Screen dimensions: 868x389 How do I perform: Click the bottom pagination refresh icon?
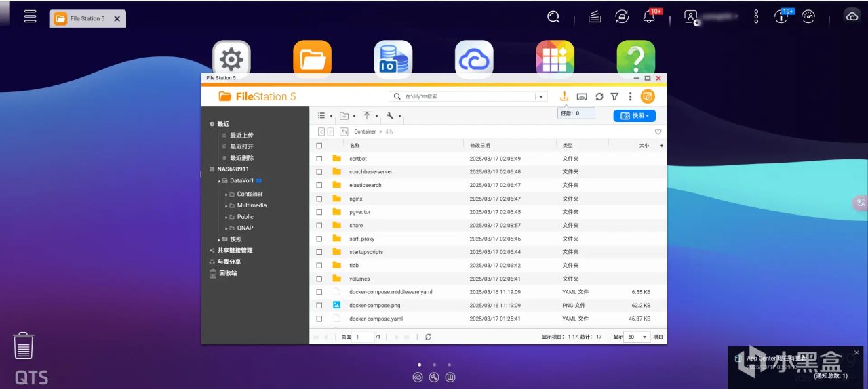pos(428,337)
